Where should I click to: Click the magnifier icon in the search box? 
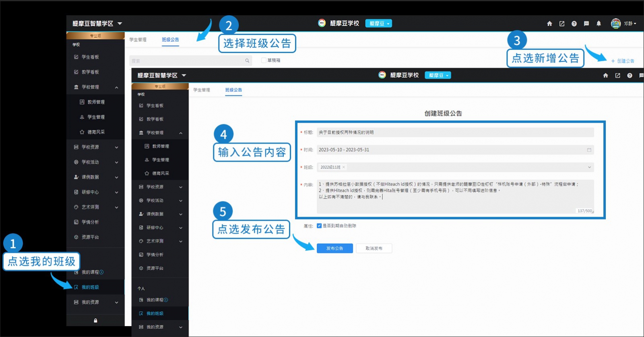247,61
